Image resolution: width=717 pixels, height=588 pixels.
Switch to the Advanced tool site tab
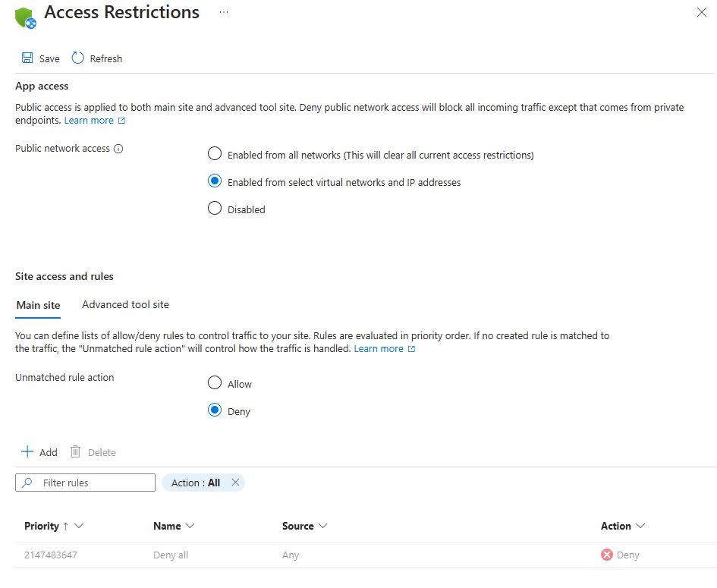124,304
